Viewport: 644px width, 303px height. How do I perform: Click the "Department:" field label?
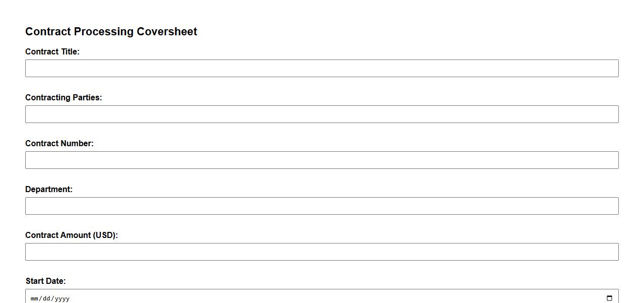coord(49,189)
